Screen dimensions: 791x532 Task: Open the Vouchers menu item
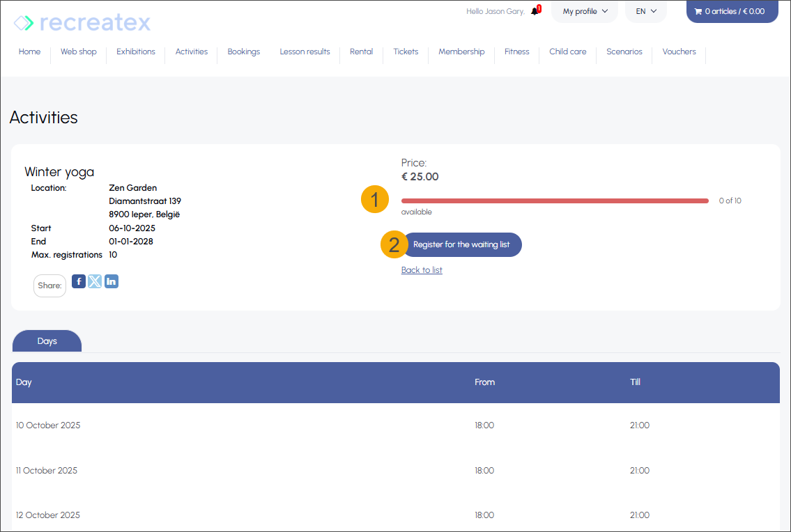point(679,52)
